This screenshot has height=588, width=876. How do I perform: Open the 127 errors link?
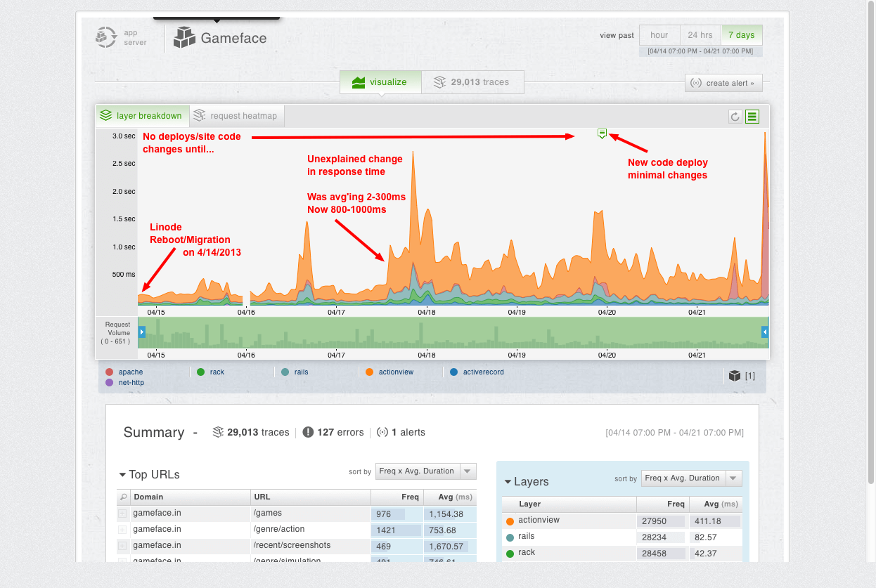(340, 432)
